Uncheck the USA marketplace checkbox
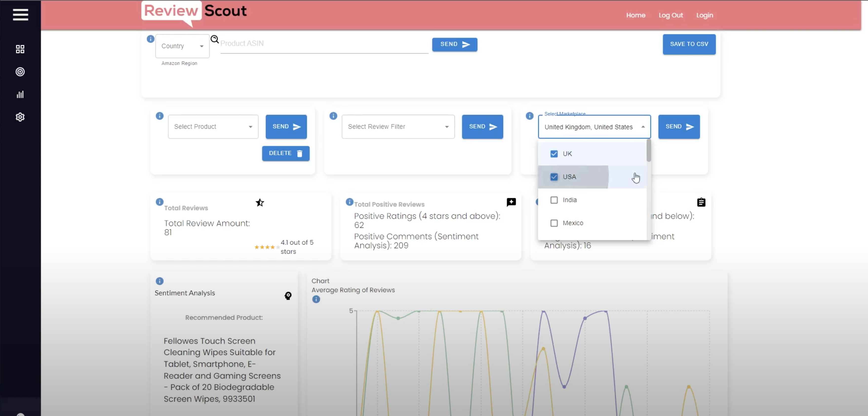The image size is (868, 416). [x=554, y=177]
